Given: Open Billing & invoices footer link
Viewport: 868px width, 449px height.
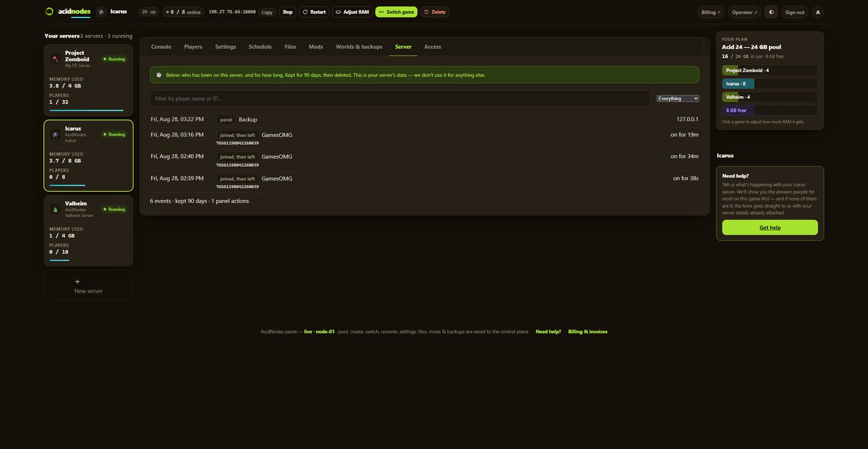Looking at the screenshot, I should coord(588,332).
